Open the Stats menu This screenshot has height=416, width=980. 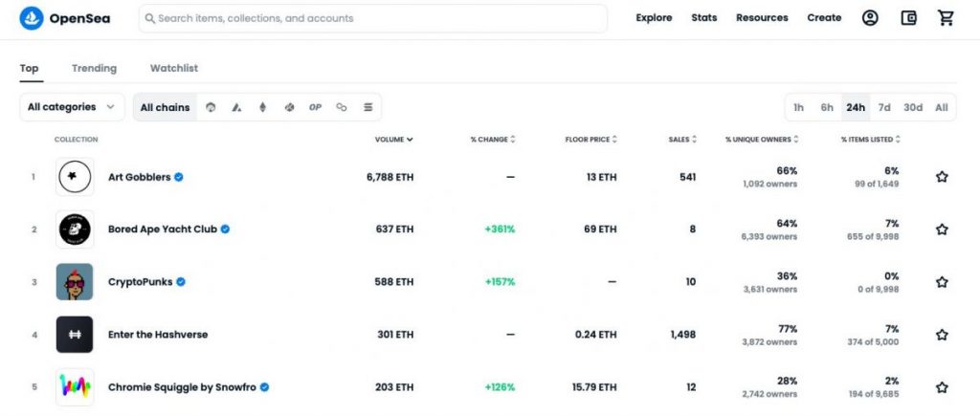click(x=703, y=18)
